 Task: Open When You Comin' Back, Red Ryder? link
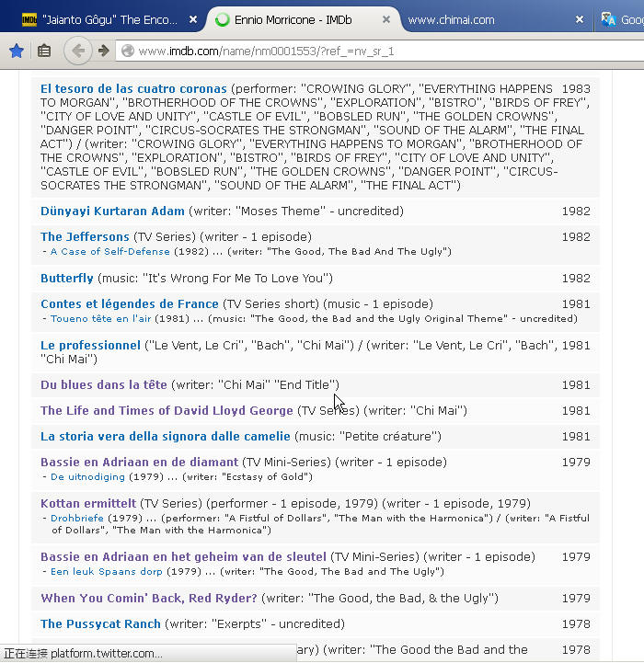149,599
